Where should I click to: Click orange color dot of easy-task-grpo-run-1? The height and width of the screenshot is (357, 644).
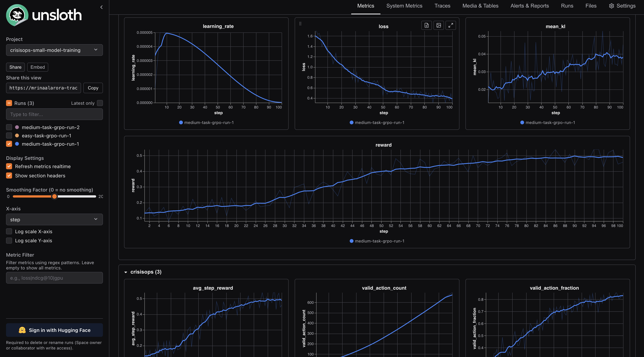17,136
